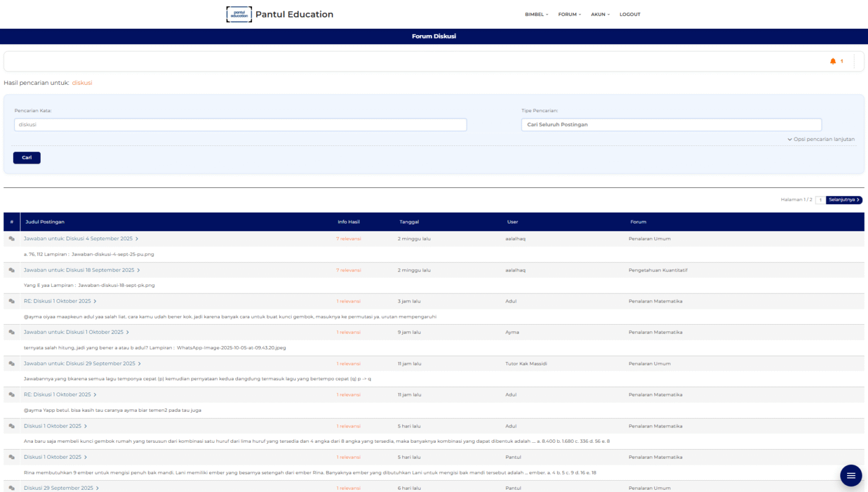
Task: Go to next page with Selanjutnya
Action: (844, 200)
